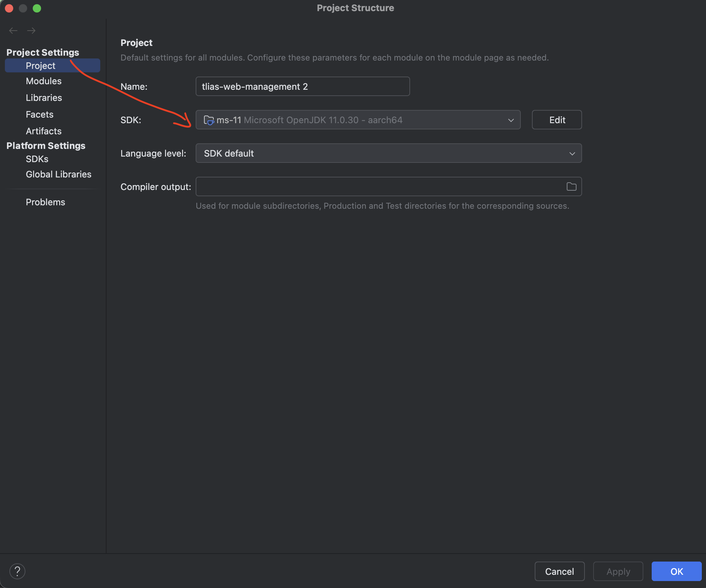Click the forward navigation arrow
The height and width of the screenshot is (588, 706).
click(x=31, y=31)
